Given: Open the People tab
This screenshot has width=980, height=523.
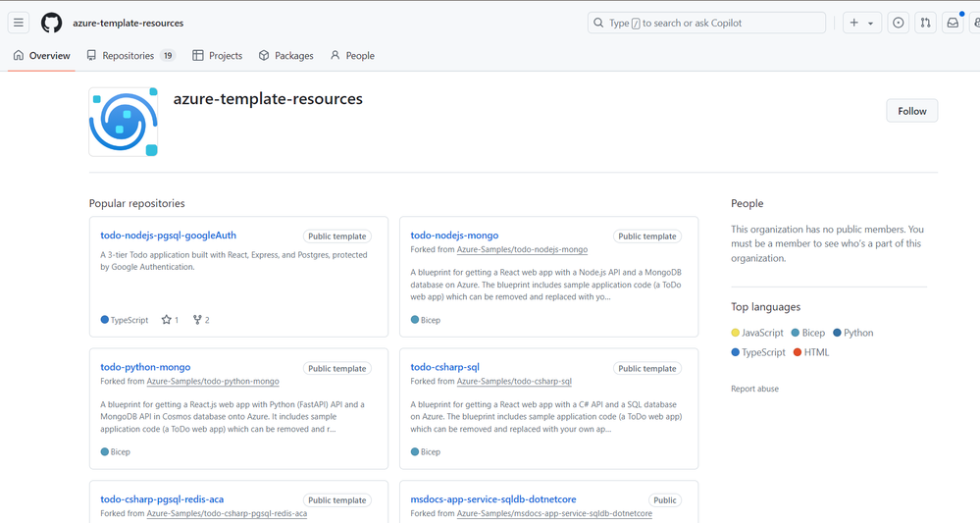Looking at the screenshot, I should coord(352,56).
